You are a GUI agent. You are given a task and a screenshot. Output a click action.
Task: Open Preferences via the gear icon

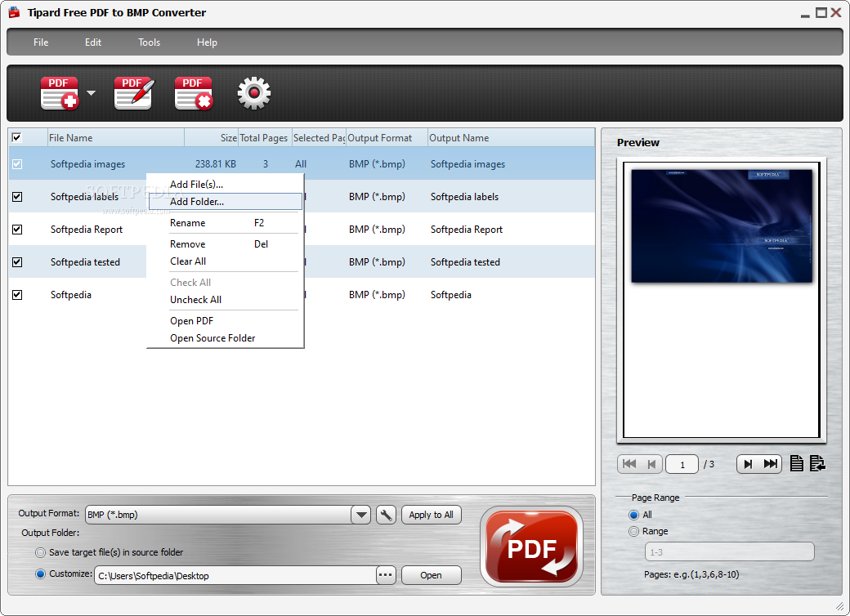pos(253,93)
